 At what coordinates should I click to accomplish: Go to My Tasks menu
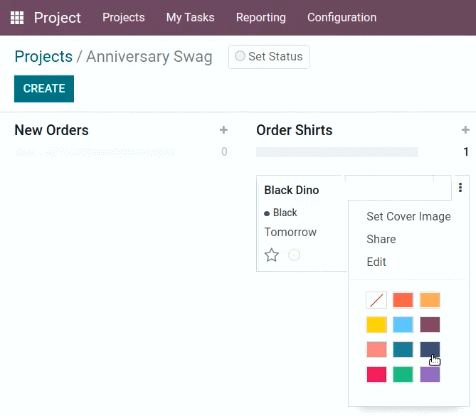tap(190, 17)
